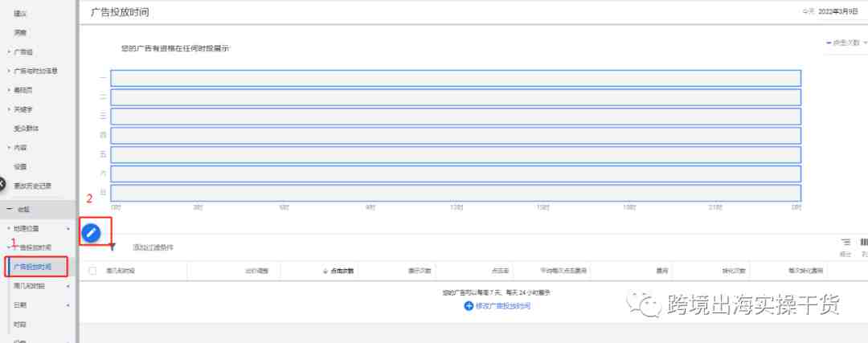Open the filter funnel icon
Viewport: 868px width, 343px height.
pyautogui.click(x=112, y=247)
